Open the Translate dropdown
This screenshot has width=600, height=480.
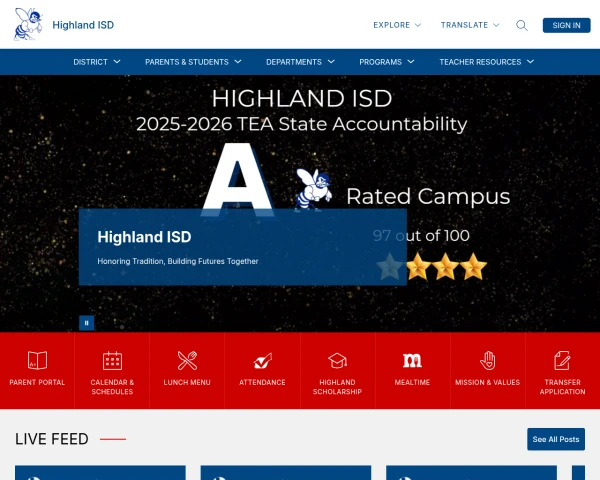(x=470, y=25)
